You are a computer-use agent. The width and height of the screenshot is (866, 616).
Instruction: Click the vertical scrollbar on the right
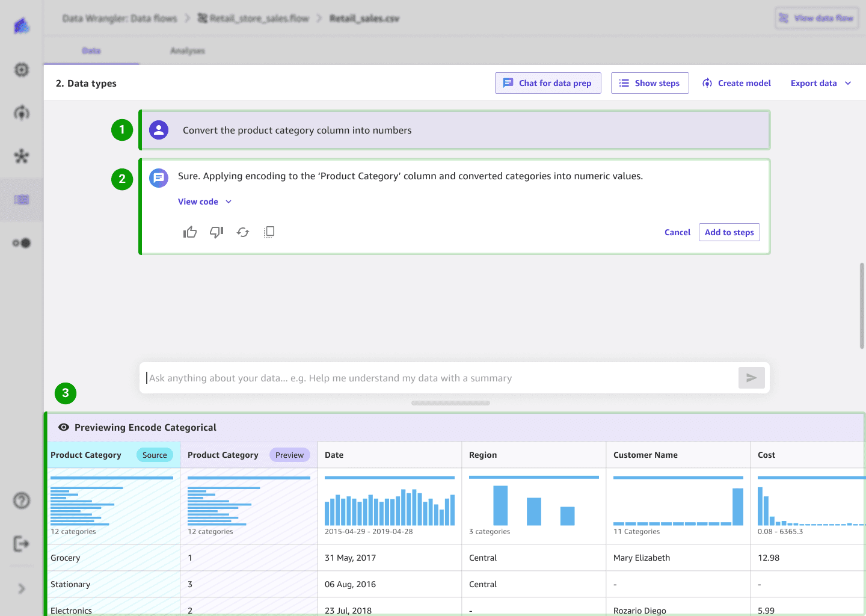862,306
